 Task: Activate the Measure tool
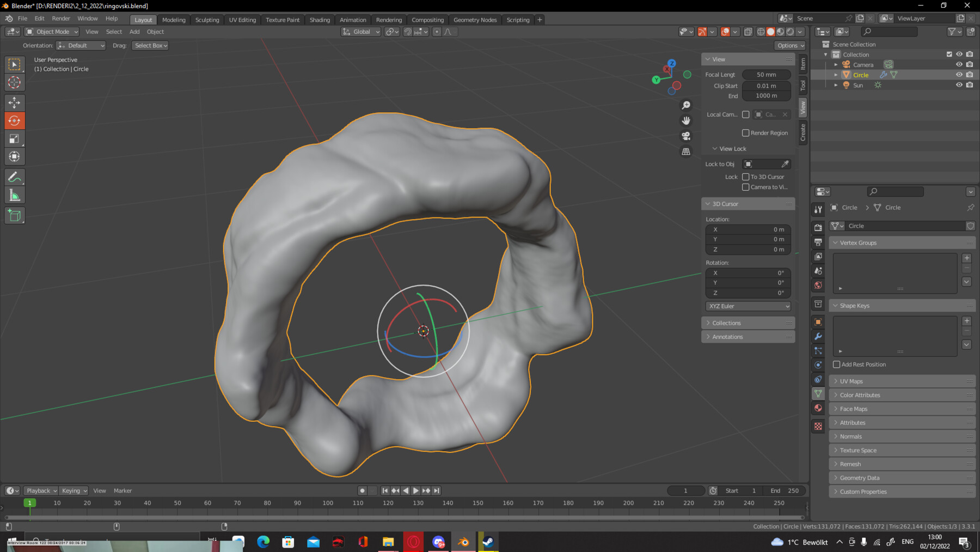pos(15,194)
